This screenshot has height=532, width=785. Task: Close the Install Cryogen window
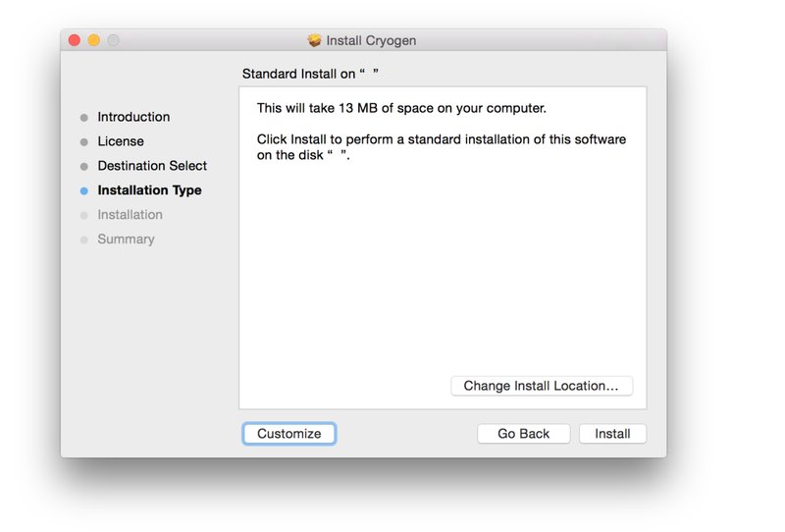click(75, 40)
